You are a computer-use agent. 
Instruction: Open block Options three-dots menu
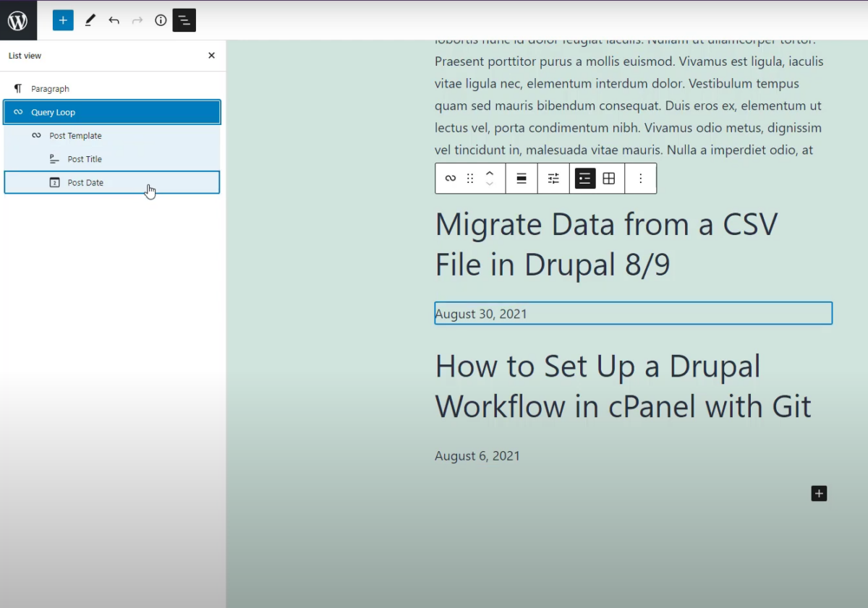click(x=641, y=179)
